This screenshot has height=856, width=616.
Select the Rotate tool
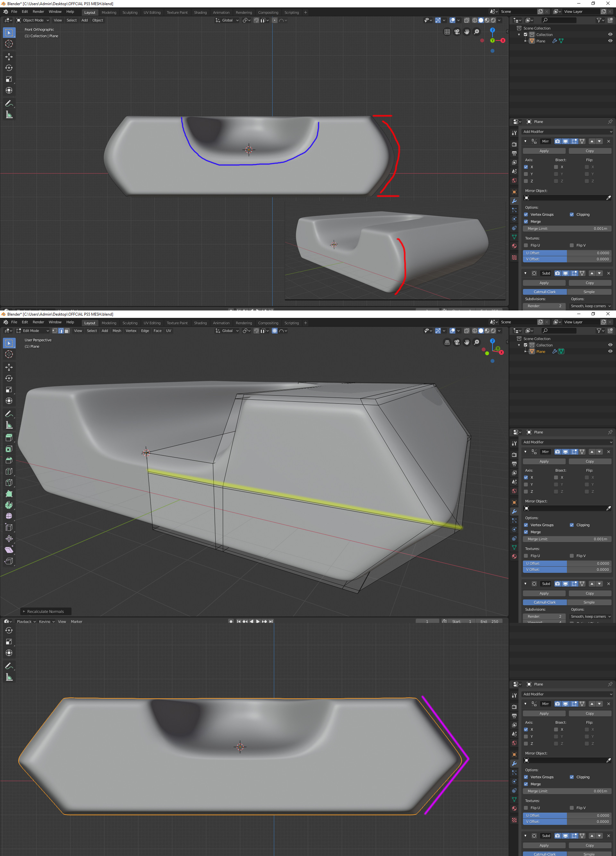coord(9,68)
